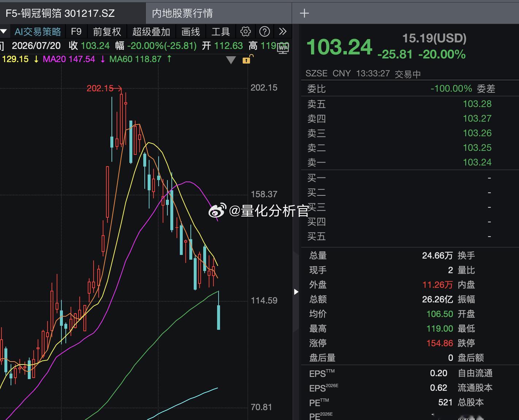Show more toolbar options via double chevron
The height and width of the screenshot is (420, 519).
[283, 31]
